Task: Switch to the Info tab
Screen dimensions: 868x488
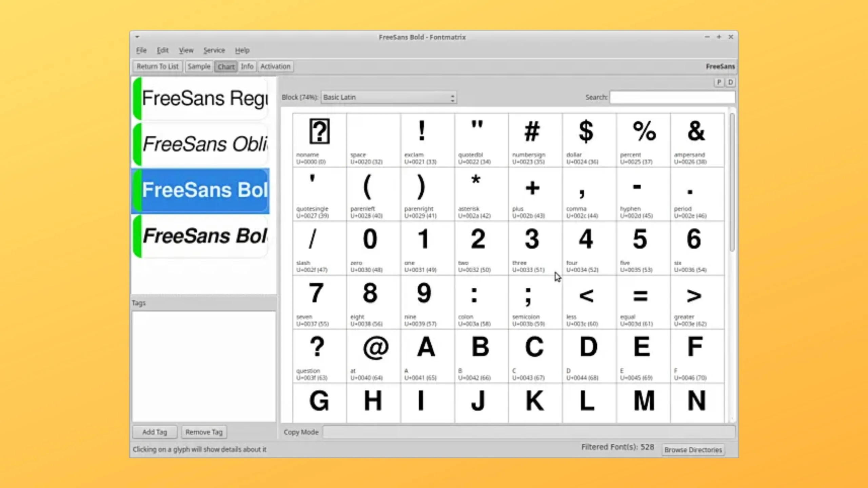Action: (x=247, y=66)
